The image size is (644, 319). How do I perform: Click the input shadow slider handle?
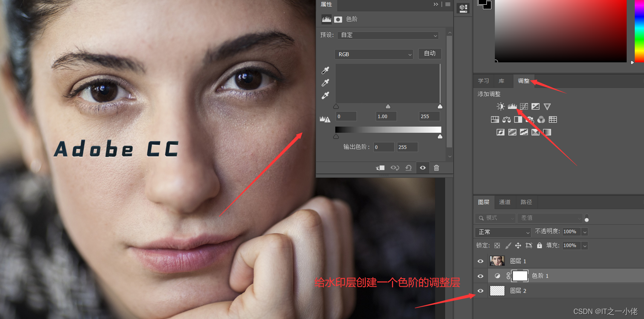336,107
